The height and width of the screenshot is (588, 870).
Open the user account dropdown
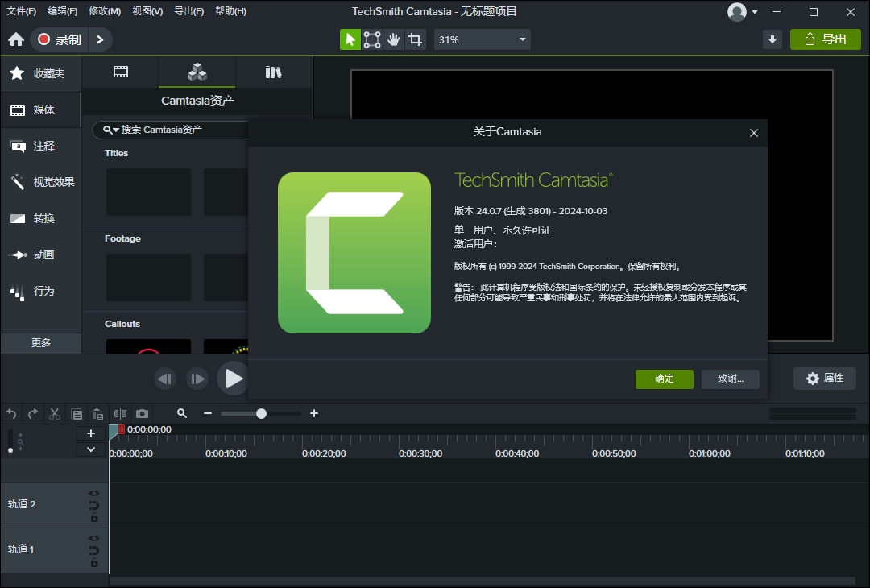(744, 12)
